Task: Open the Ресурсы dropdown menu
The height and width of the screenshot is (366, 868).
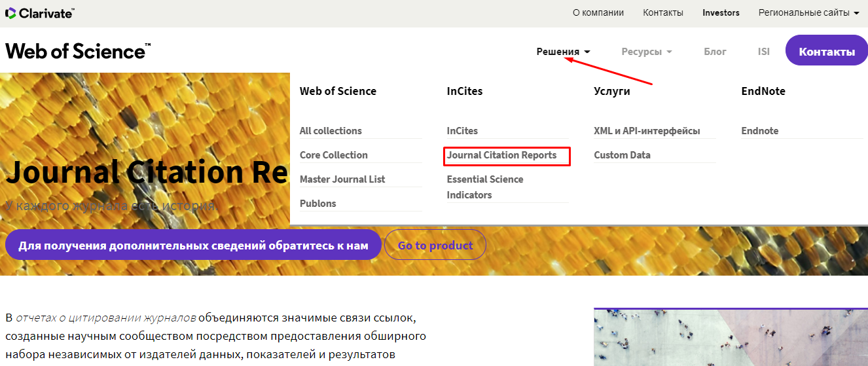Action: (646, 52)
